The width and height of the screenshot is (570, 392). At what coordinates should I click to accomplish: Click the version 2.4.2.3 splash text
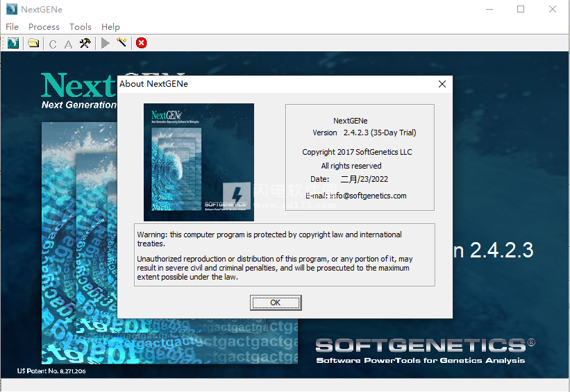[494, 250]
